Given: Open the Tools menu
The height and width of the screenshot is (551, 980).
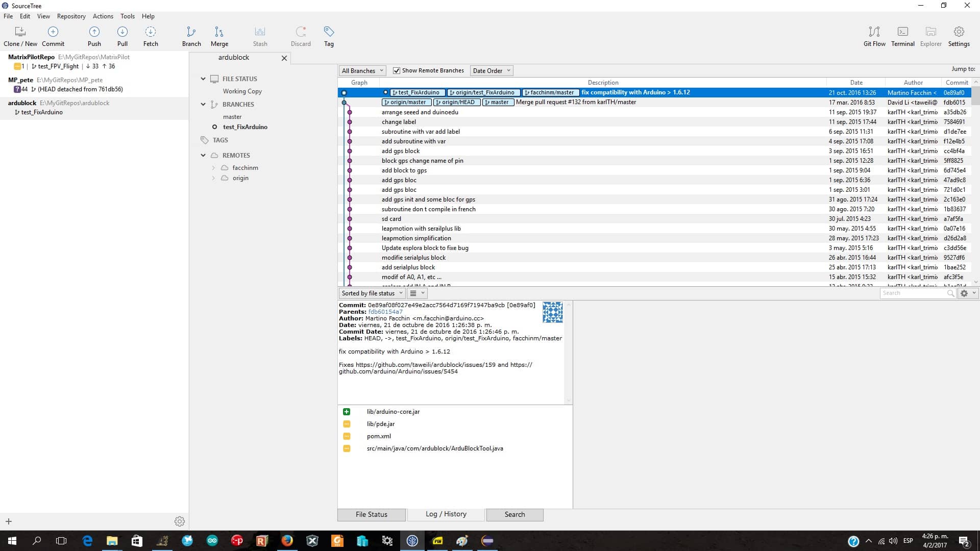Looking at the screenshot, I should point(128,16).
